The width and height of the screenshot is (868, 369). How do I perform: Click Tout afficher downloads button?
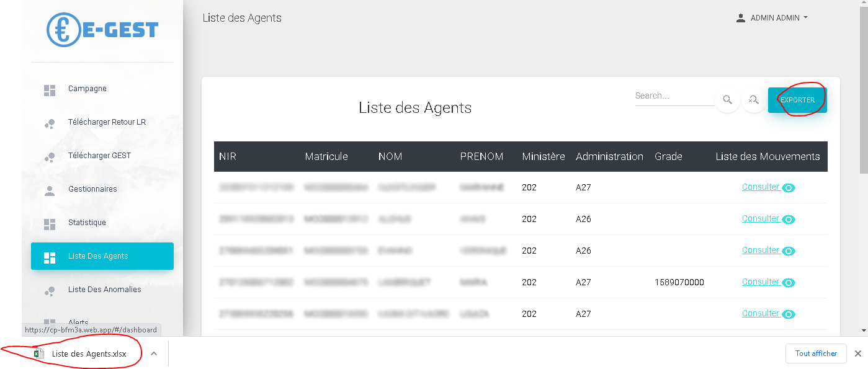(x=816, y=353)
